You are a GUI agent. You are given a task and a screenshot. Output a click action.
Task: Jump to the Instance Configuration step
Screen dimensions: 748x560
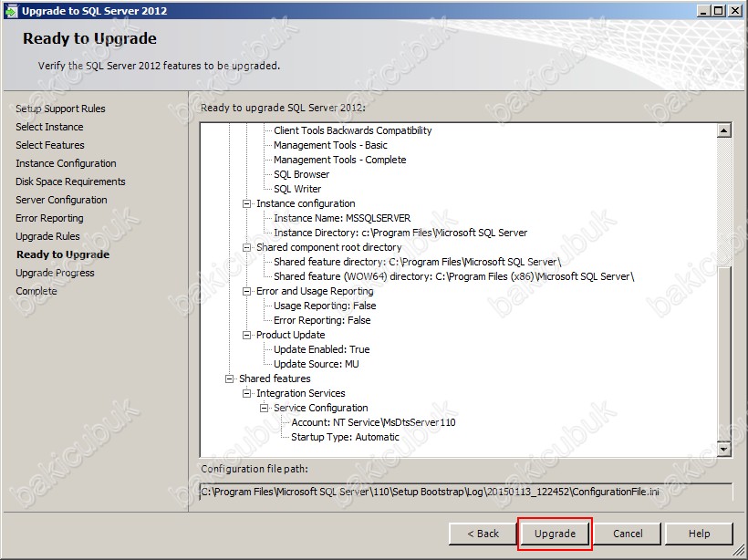(x=66, y=163)
